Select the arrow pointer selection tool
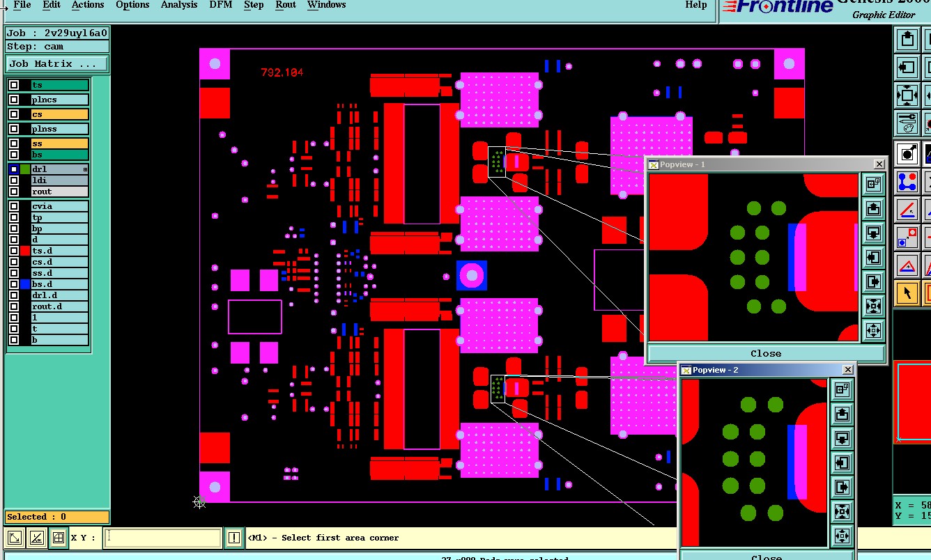 (x=907, y=293)
